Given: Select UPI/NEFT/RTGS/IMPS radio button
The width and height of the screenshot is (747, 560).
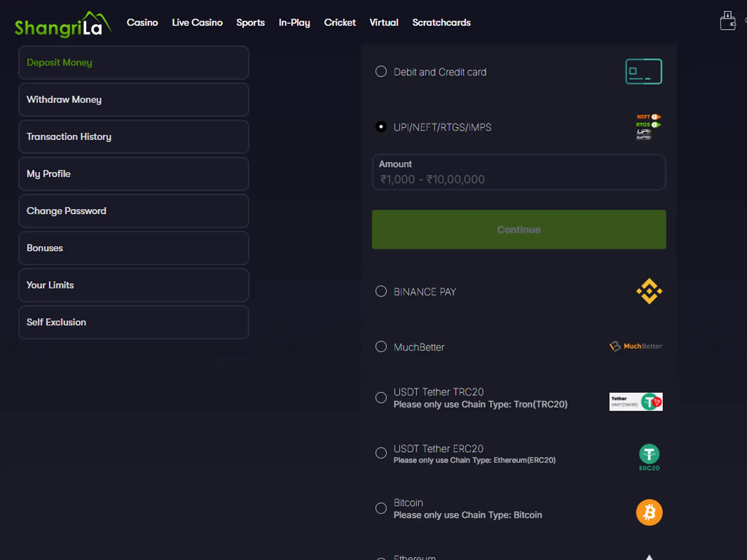Looking at the screenshot, I should [381, 127].
